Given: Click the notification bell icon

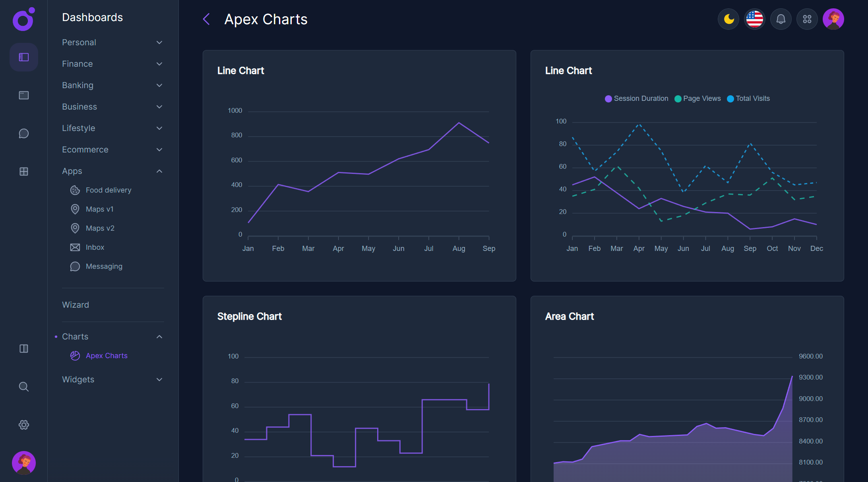Looking at the screenshot, I should [781, 19].
